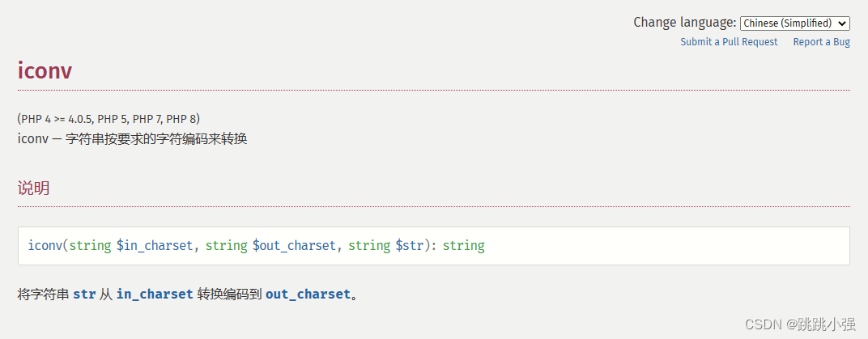
Task: Open the Report a Bug link
Action: pyautogui.click(x=821, y=42)
